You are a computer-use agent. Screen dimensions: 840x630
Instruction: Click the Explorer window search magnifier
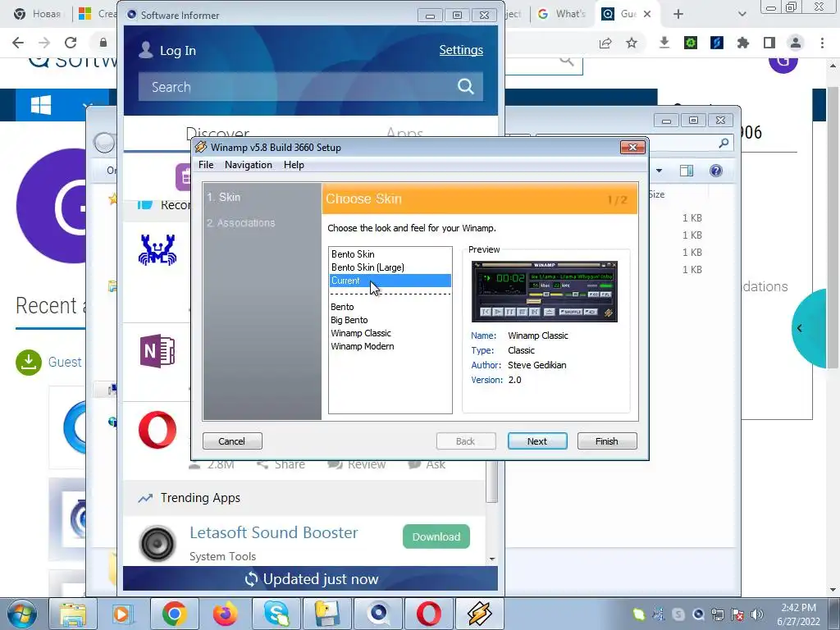724,143
